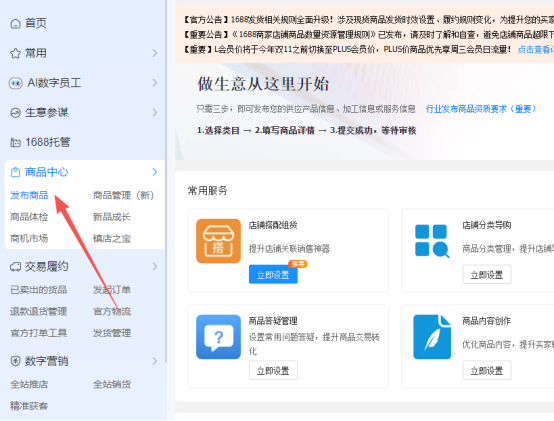Click 立即设置 for 商品内容创作
The height and width of the screenshot is (421, 554).
pos(487,370)
